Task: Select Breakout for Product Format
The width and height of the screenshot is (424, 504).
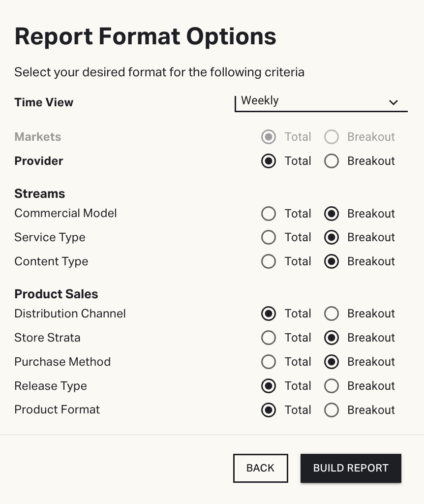Action: point(332,410)
